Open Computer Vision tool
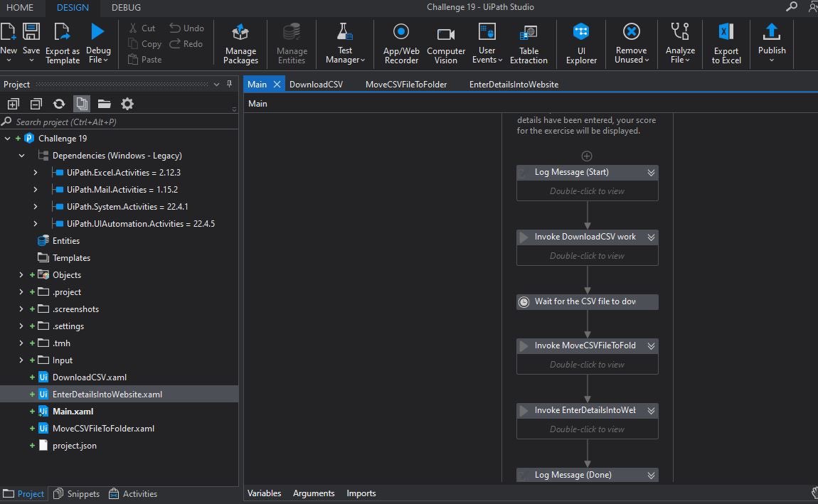Image resolution: width=818 pixels, height=504 pixels. tap(445, 44)
